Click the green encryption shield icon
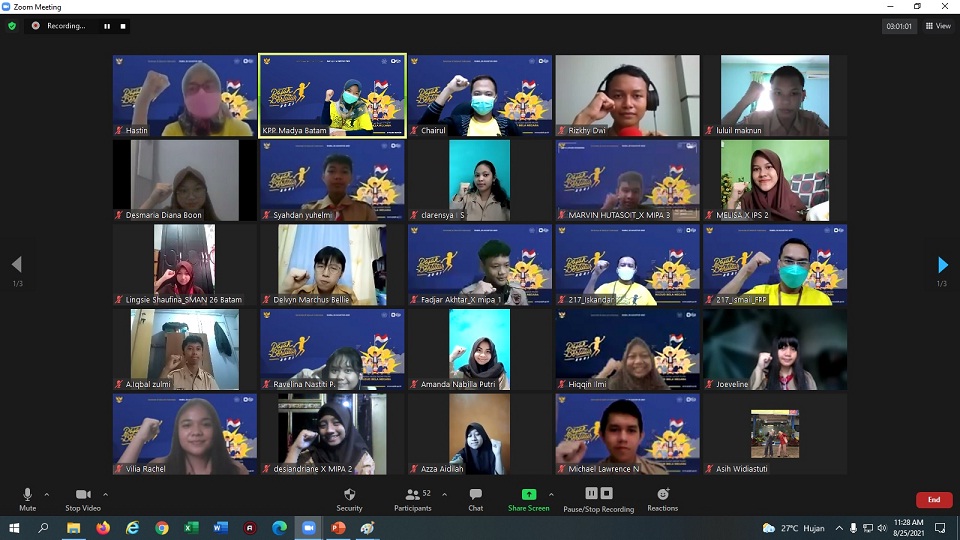The height and width of the screenshot is (540, 960). click(12, 26)
